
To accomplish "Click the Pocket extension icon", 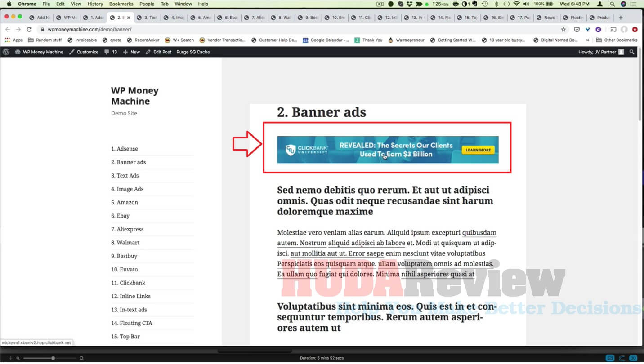I will coord(577,29).
